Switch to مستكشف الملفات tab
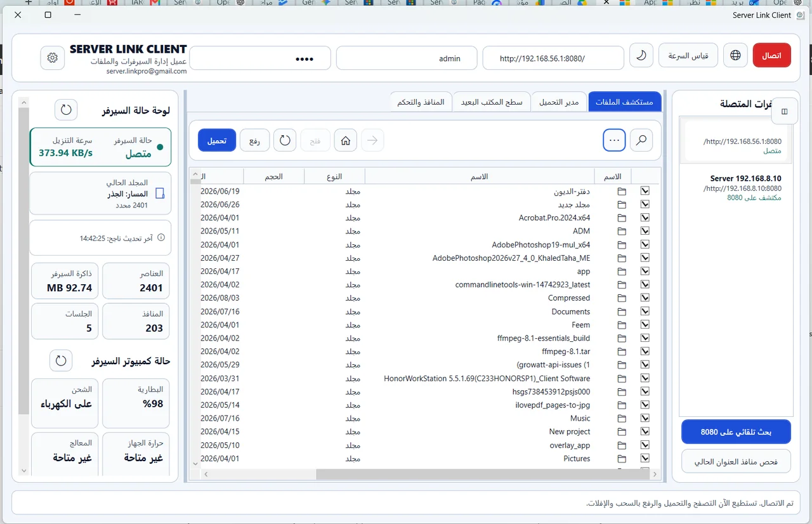Image resolution: width=812 pixels, height=524 pixels. (625, 102)
